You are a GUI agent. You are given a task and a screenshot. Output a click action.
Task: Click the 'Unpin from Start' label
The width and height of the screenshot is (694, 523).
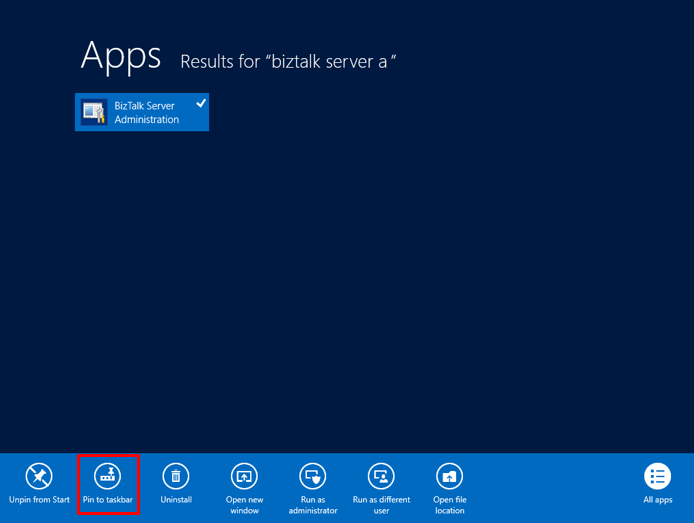pyautogui.click(x=39, y=500)
